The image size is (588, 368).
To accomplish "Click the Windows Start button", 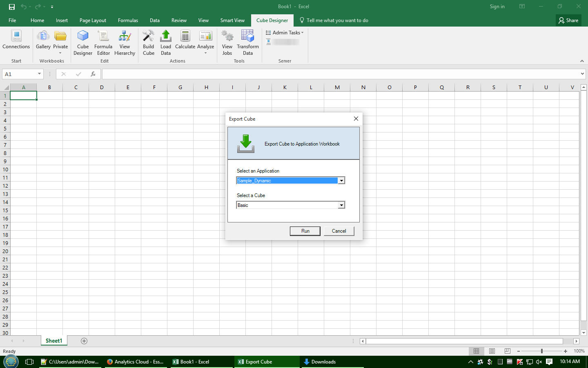I will (x=11, y=362).
